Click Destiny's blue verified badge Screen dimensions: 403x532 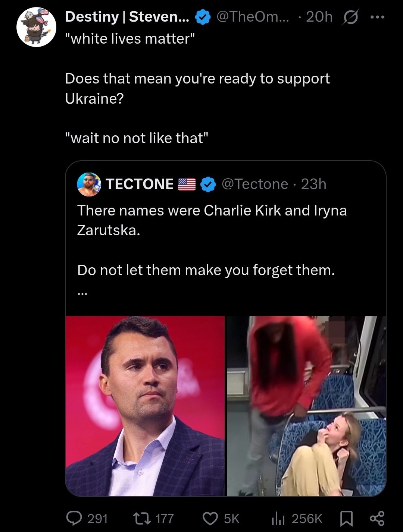pos(203,17)
